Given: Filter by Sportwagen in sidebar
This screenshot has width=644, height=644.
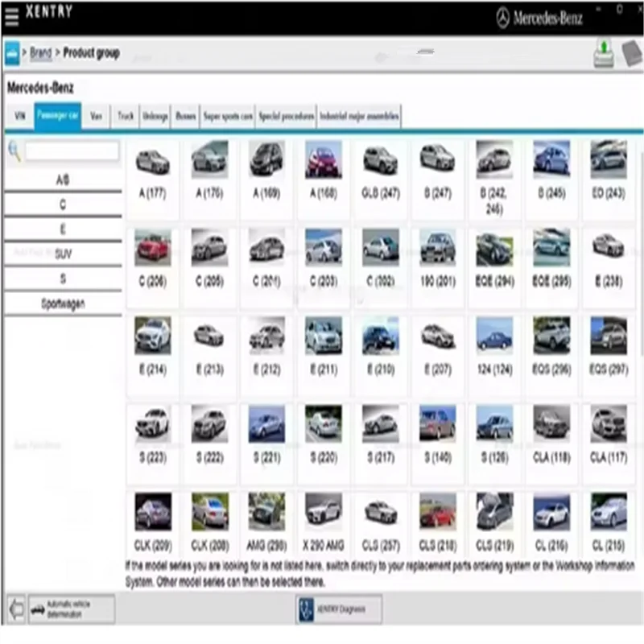Looking at the screenshot, I should pyautogui.click(x=63, y=304).
